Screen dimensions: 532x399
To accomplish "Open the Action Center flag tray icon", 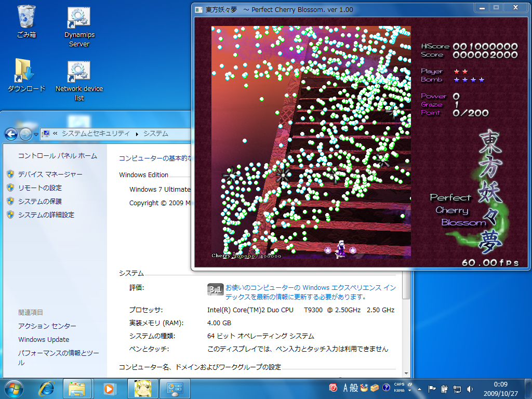I will (x=431, y=388).
